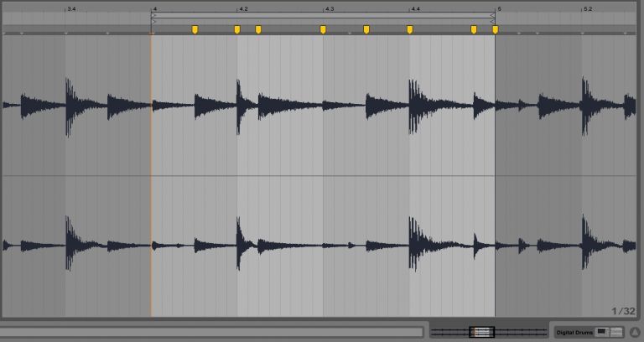Select the warp marker between 4.3 and 4.4
This screenshot has height=342, width=644.
pyautogui.click(x=366, y=29)
